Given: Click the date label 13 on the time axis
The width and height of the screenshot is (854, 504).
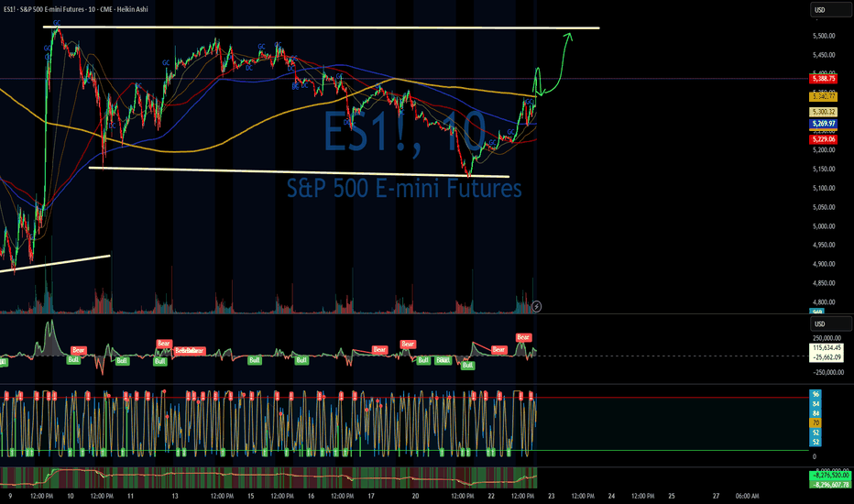Looking at the screenshot, I should click(175, 497).
